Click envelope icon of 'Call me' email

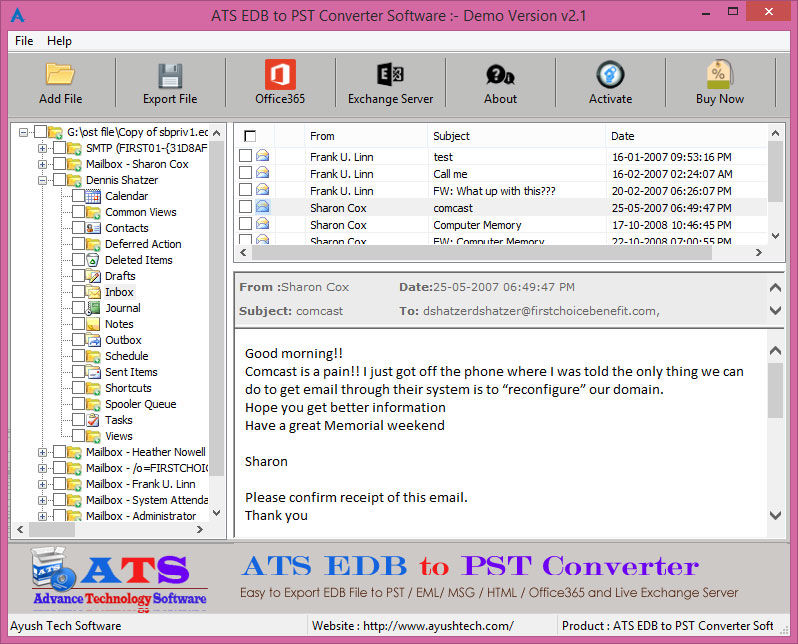[x=263, y=173]
